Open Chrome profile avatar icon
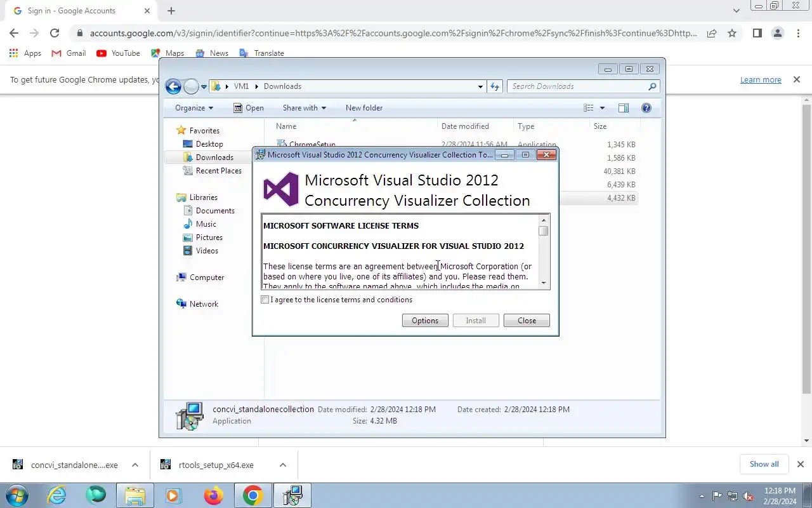 [777, 33]
